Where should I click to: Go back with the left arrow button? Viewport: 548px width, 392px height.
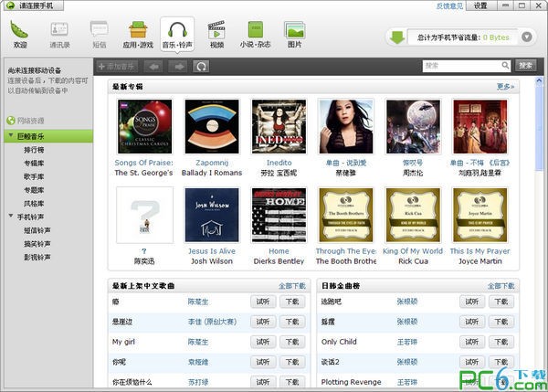click(x=153, y=66)
